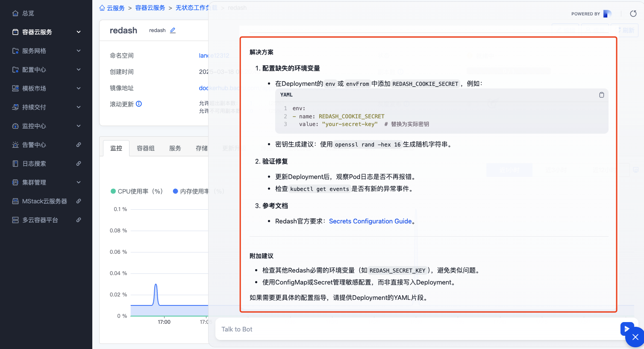The image size is (644, 349).
Task: Collapse the 容器云服务 menu chevron
Action: [x=79, y=32]
